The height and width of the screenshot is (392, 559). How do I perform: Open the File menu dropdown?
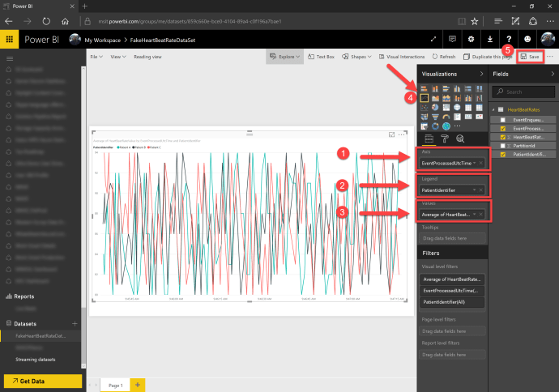tap(96, 57)
